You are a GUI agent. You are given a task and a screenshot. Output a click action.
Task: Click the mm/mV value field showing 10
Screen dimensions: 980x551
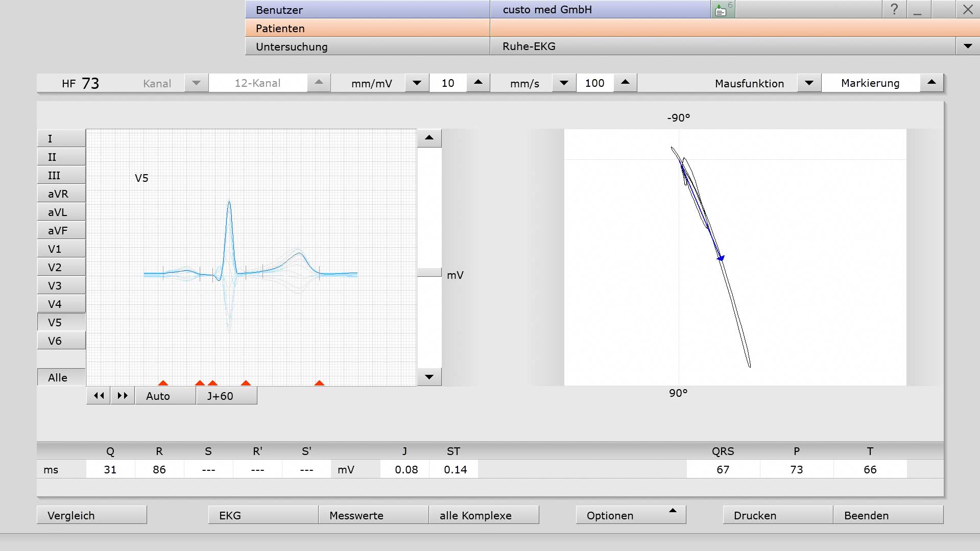(x=448, y=83)
